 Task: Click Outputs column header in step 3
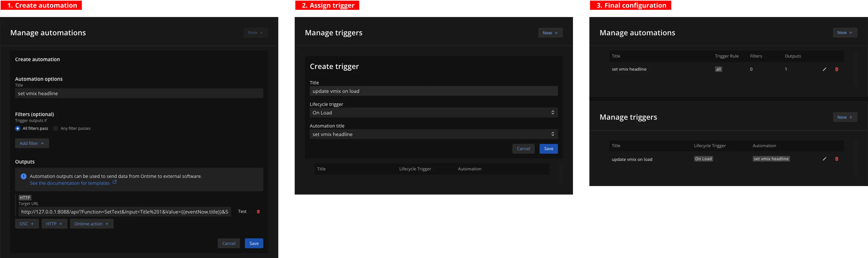pos(792,56)
